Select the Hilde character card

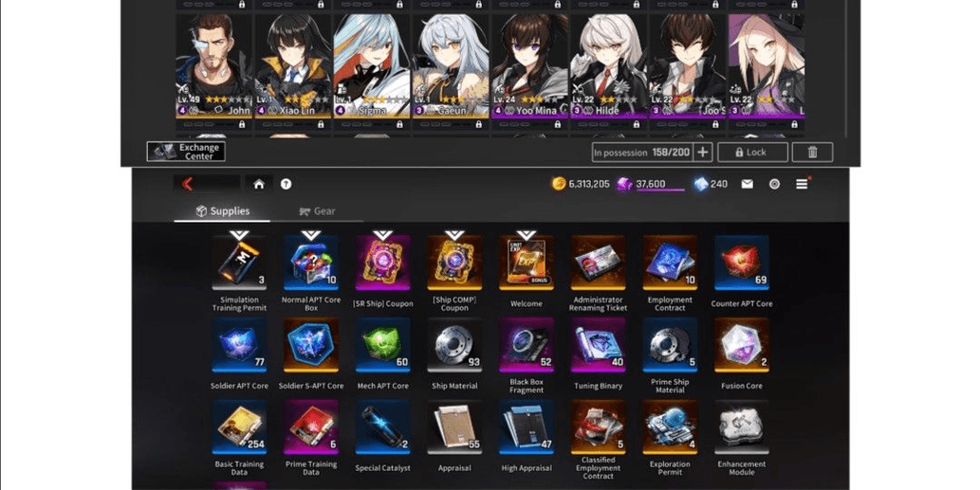[608, 65]
